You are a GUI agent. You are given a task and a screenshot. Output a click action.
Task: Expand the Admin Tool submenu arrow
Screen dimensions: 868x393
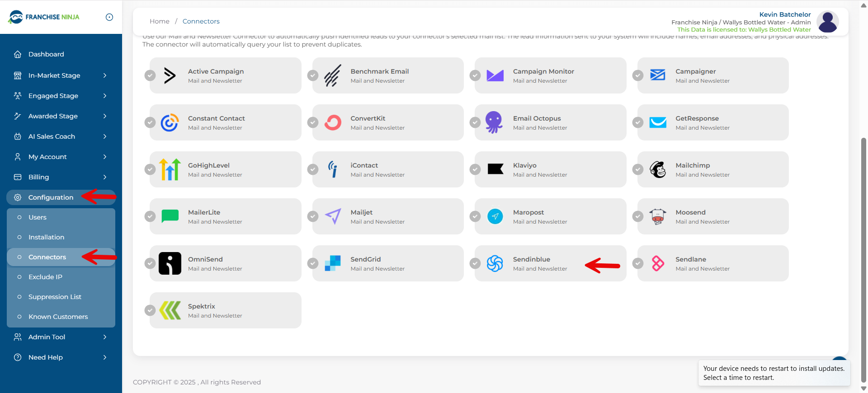[x=105, y=337]
